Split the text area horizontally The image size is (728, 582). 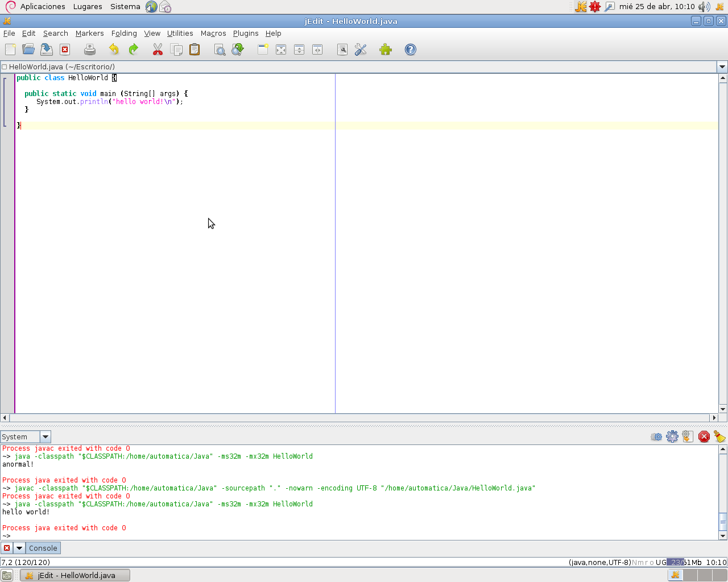(x=299, y=49)
